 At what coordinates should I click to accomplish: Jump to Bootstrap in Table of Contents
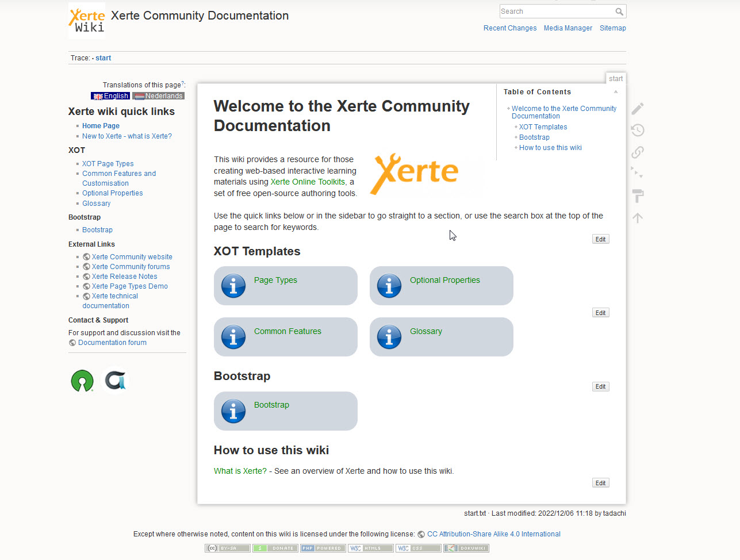[534, 137]
